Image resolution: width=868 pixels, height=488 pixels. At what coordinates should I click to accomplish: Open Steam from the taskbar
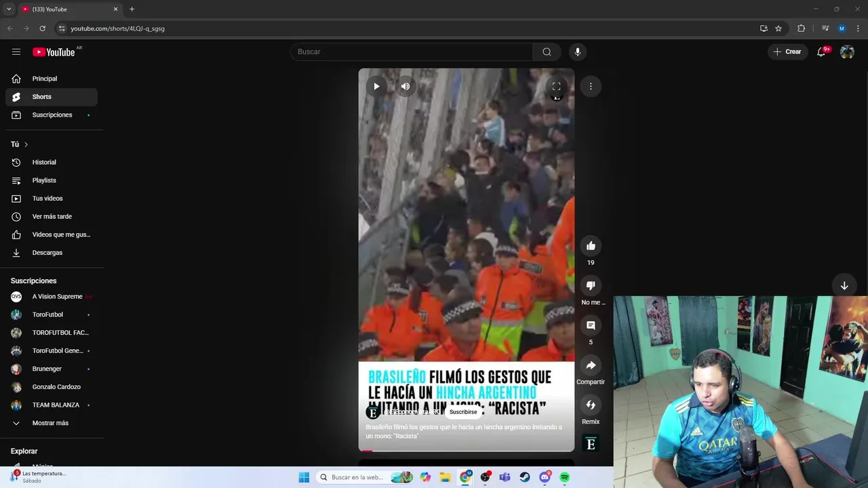(525, 477)
